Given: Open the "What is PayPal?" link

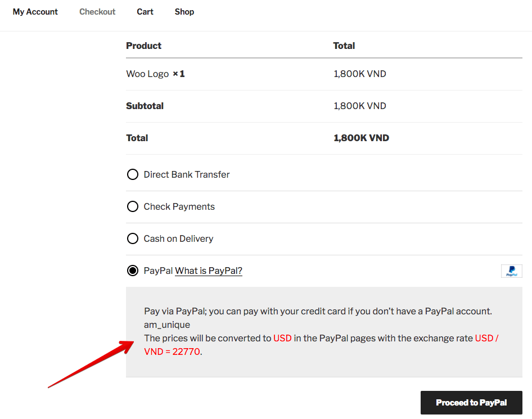Looking at the screenshot, I should [209, 271].
